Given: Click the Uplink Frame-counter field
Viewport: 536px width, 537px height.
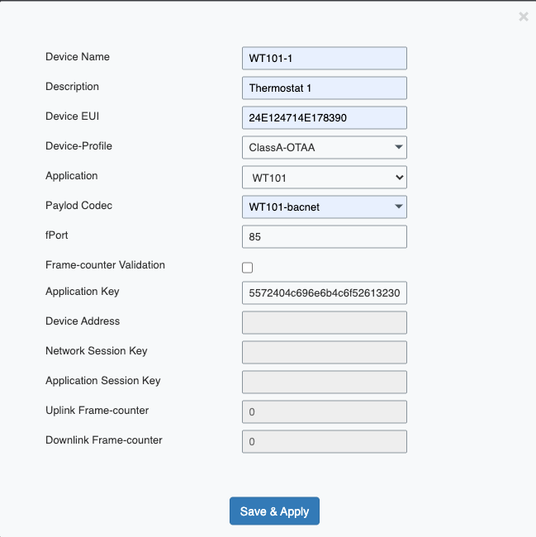Looking at the screenshot, I should click(x=324, y=412).
